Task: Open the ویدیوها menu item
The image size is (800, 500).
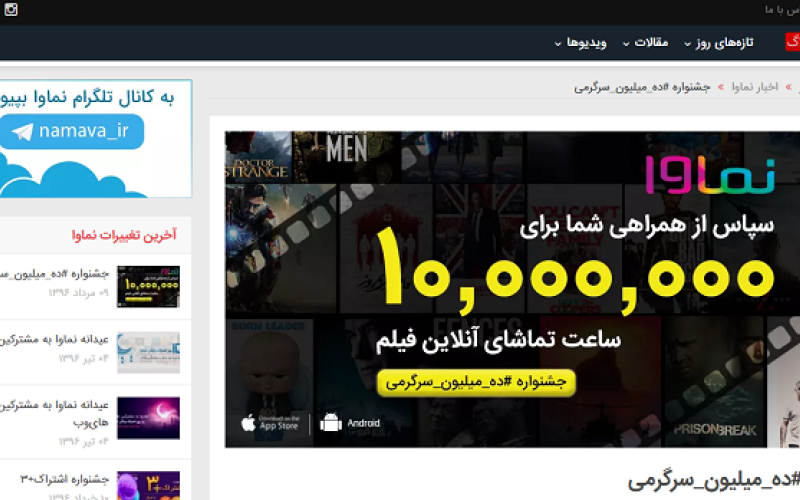Action: (587, 43)
